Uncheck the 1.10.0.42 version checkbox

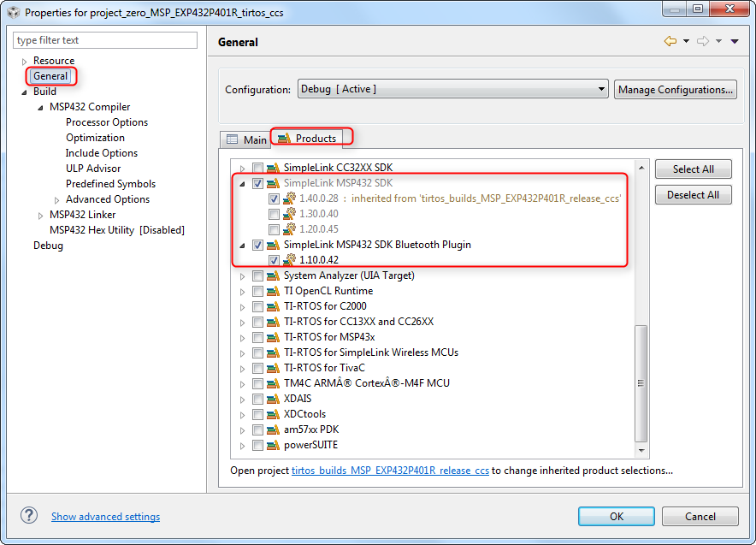tap(274, 260)
